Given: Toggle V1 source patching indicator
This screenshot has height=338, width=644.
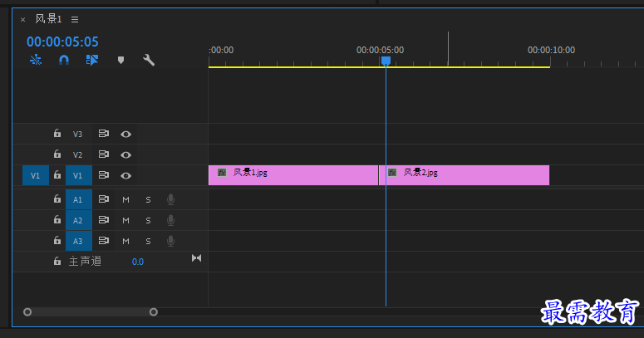Looking at the screenshot, I should (x=36, y=175).
